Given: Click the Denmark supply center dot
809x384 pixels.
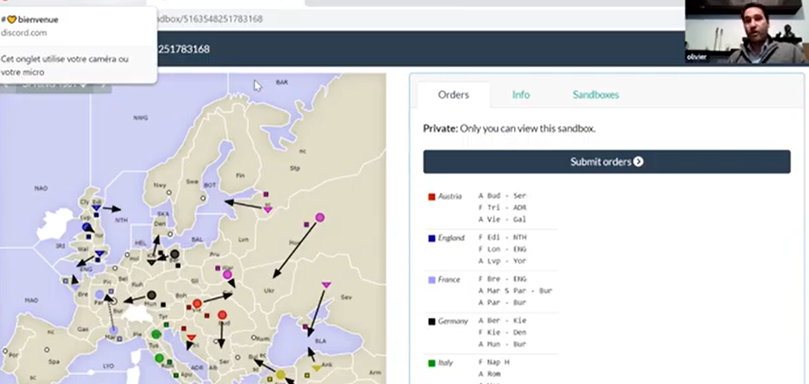Looking at the screenshot, I should coord(170,234).
